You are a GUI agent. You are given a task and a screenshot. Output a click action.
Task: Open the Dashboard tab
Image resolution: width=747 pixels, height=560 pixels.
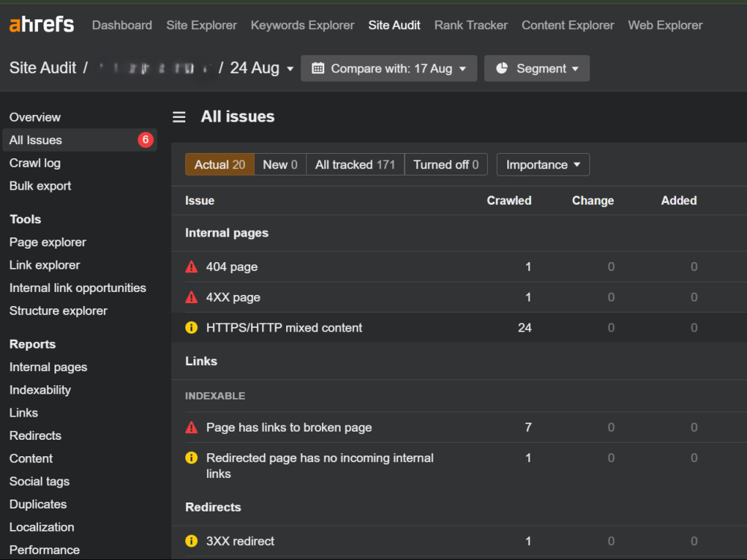click(122, 25)
